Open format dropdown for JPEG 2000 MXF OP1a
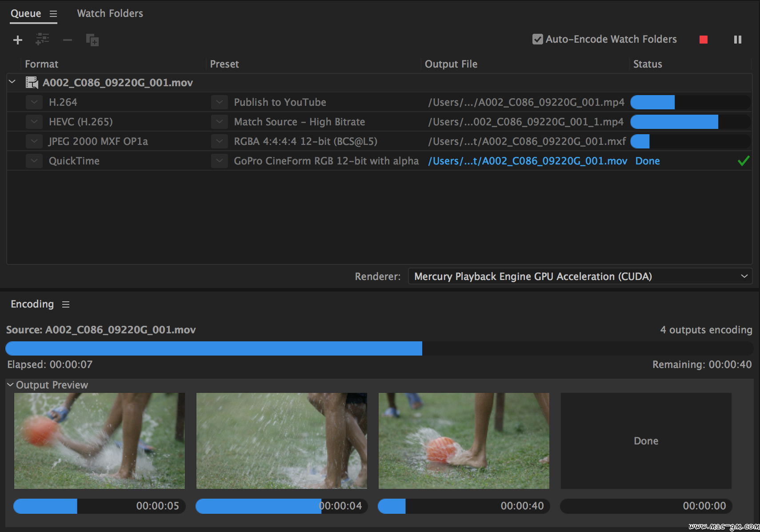This screenshot has height=532, width=760. (34, 141)
